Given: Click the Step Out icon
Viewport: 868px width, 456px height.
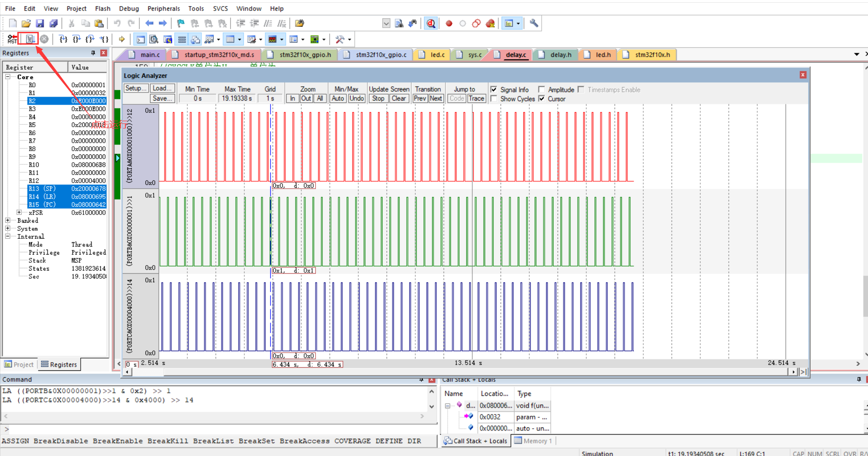Looking at the screenshot, I should (90, 39).
